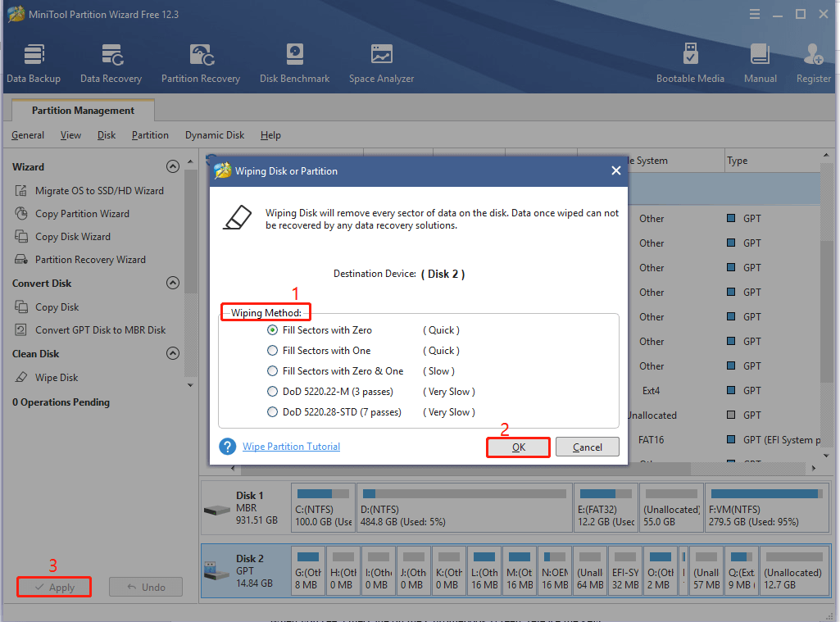Image resolution: width=840 pixels, height=622 pixels.
Task: Select G: partition on Disk 2
Action: 308,571
